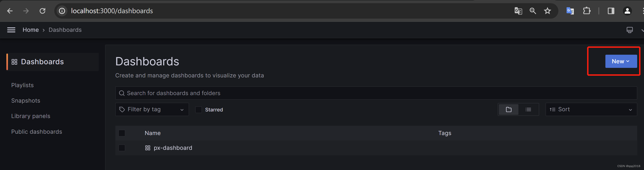Switch to folder view layout
Viewport: 644px width, 170px height.
pos(508,109)
